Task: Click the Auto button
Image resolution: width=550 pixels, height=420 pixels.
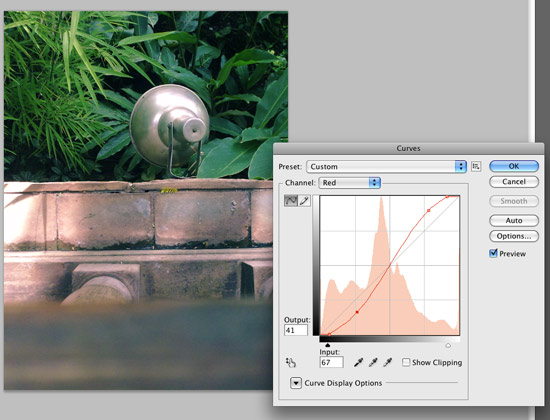Action: coord(514,220)
